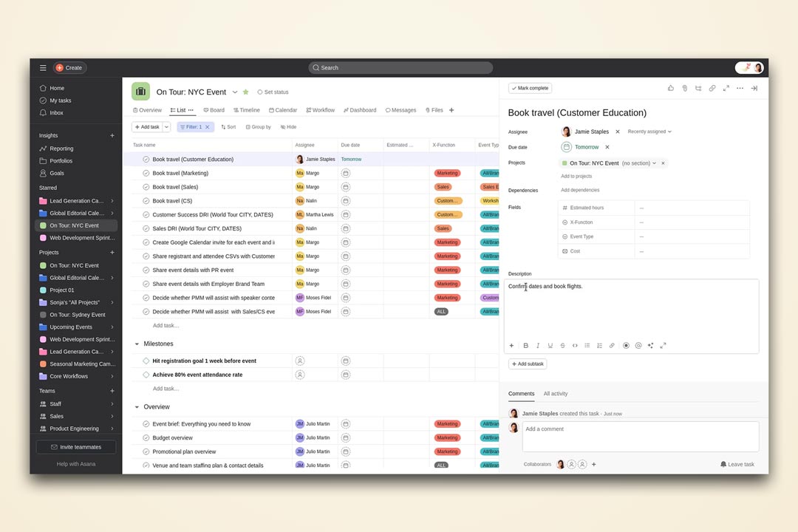
Task: Click the Mark complete button
Action: [530, 88]
